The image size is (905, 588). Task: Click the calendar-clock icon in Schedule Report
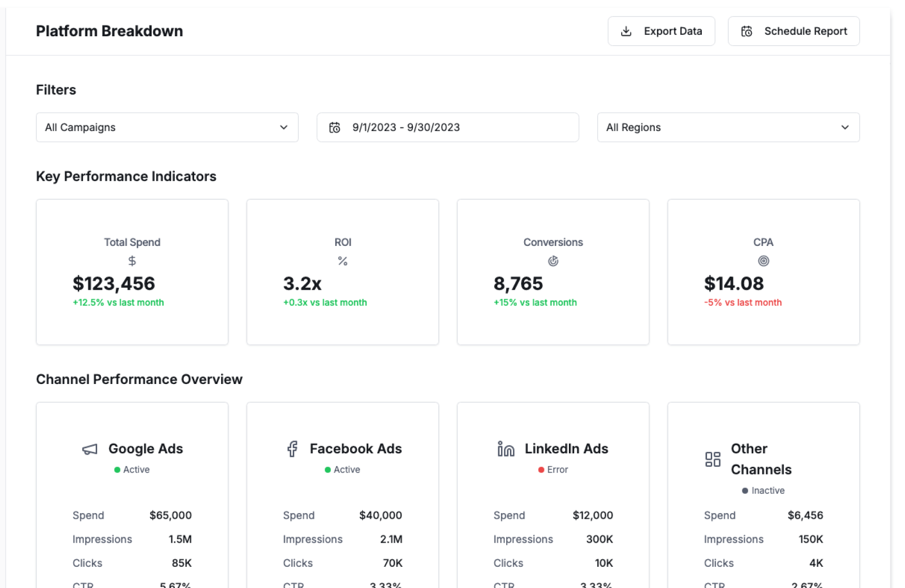[x=747, y=31]
